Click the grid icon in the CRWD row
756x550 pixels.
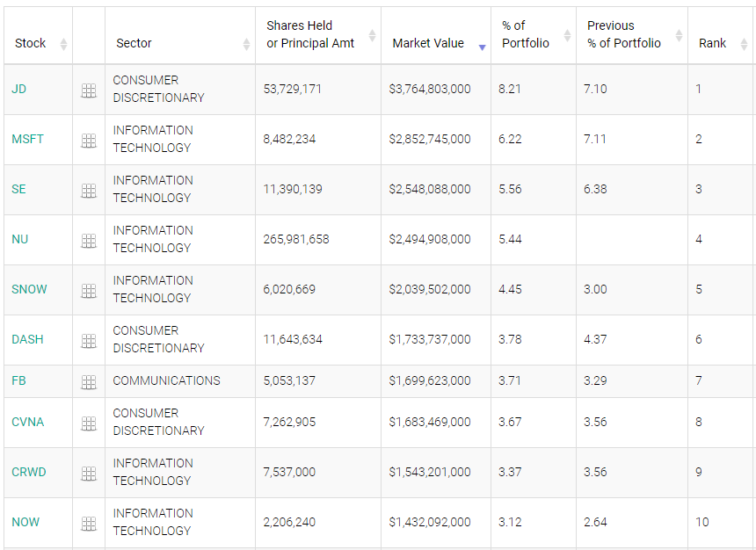point(89,474)
